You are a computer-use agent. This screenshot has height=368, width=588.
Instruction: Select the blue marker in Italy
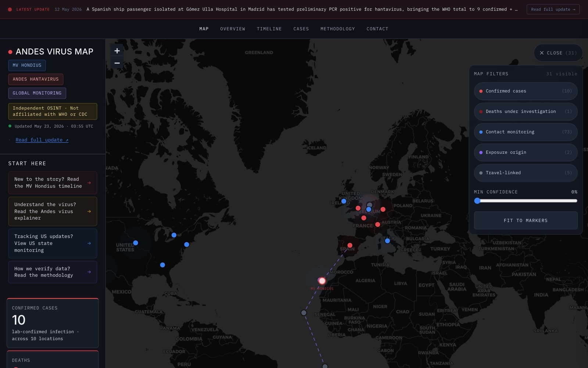coord(387,241)
